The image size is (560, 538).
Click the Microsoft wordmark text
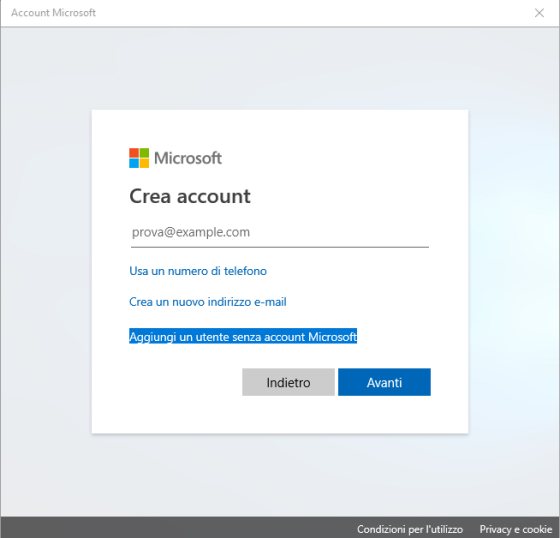(188, 158)
